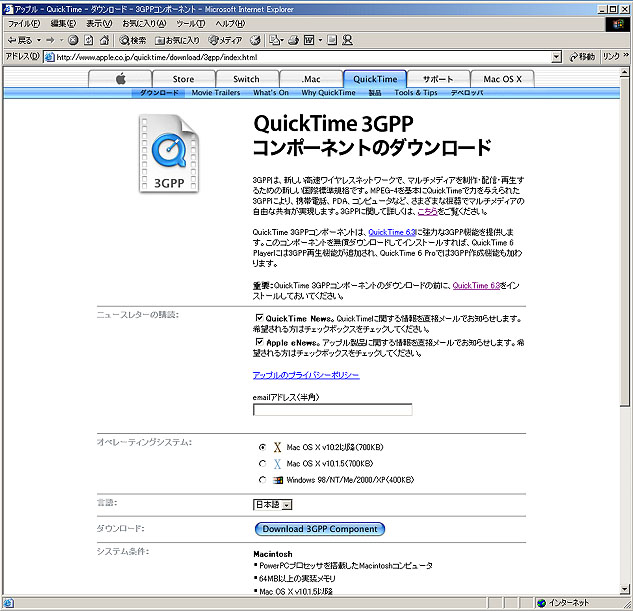The image size is (633, 611).
Task: Uncheck the Apple eNews checkbox
Action: pos(259,341)
